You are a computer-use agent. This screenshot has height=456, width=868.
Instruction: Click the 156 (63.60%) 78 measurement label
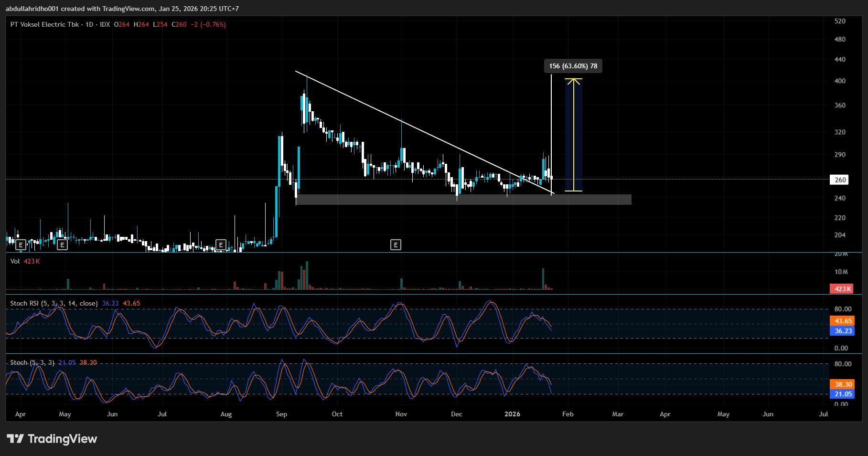[573, 66]
